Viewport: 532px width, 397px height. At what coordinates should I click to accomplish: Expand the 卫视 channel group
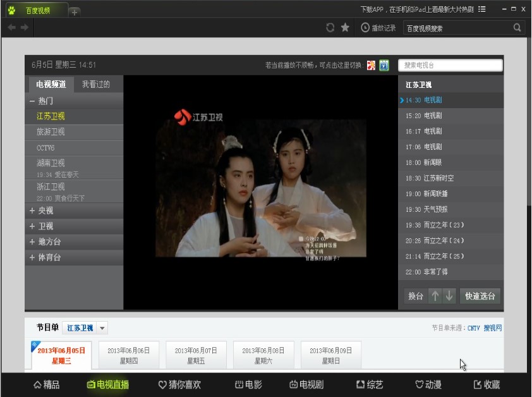pyautogui.click(x=74, y=226)
